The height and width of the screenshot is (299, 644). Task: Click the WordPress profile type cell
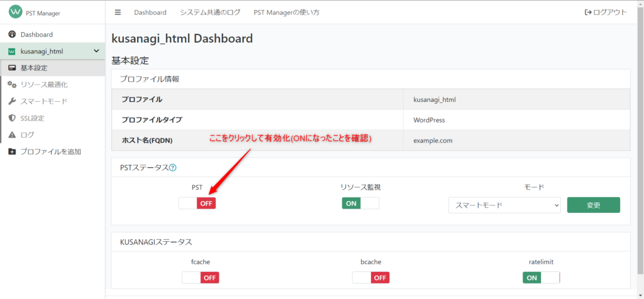pos(517,120)
